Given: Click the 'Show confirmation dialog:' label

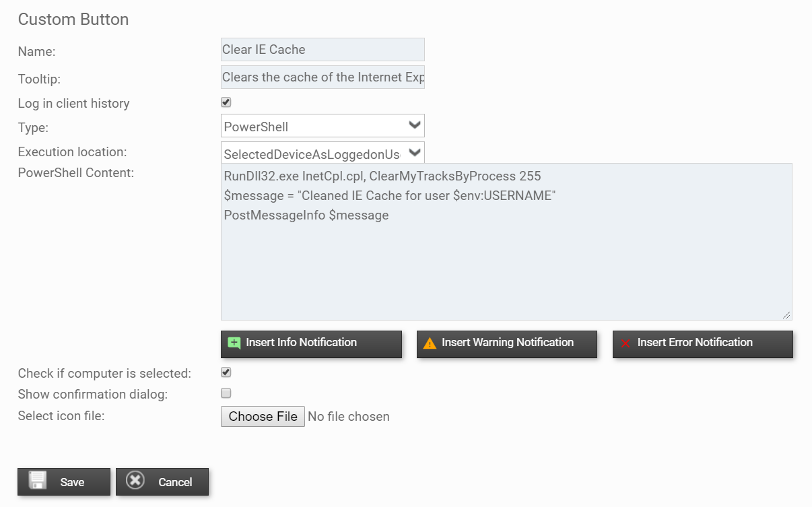Looking at the screenshot, I should [x=93, y=394].
